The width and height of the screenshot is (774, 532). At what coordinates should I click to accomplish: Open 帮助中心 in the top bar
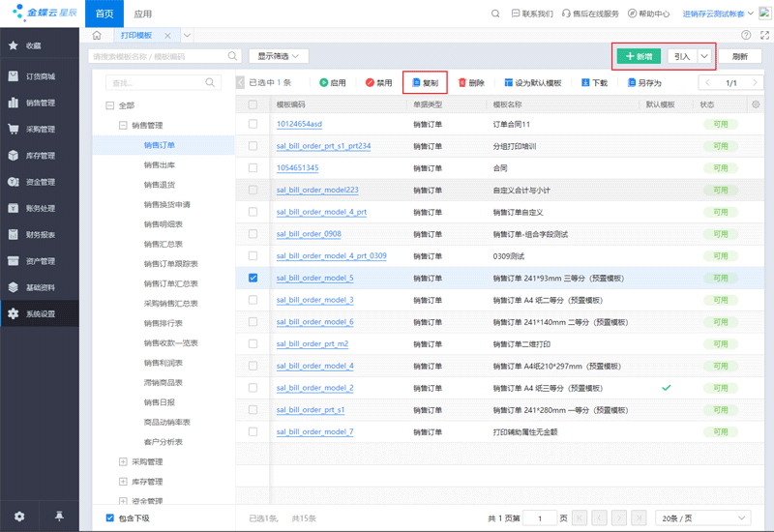point(648,14)
